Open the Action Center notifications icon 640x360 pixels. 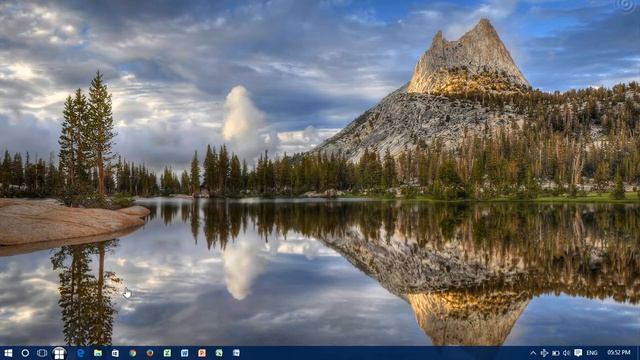click(578, 353)
